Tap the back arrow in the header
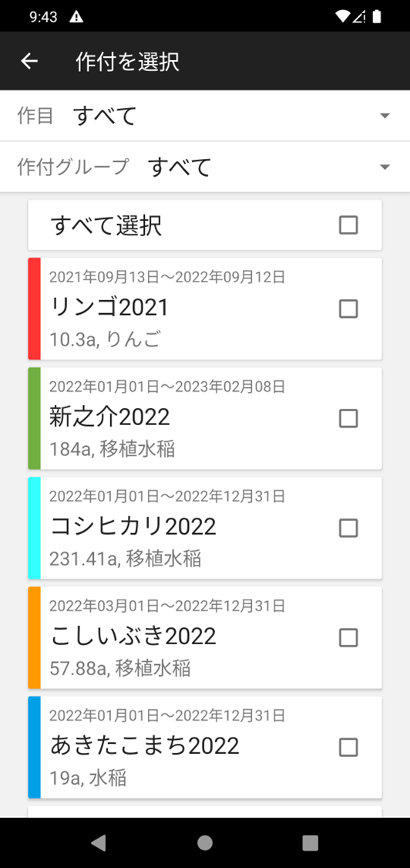The height and width of the screenshot is (868, 410). (29, 61)
